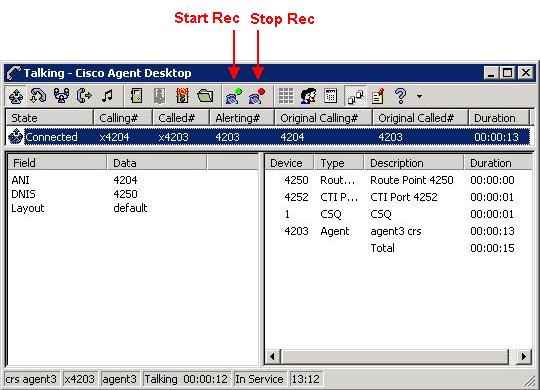540x390 pixels.
Task: Click the ANI value 4204
Action: [125, 180]
